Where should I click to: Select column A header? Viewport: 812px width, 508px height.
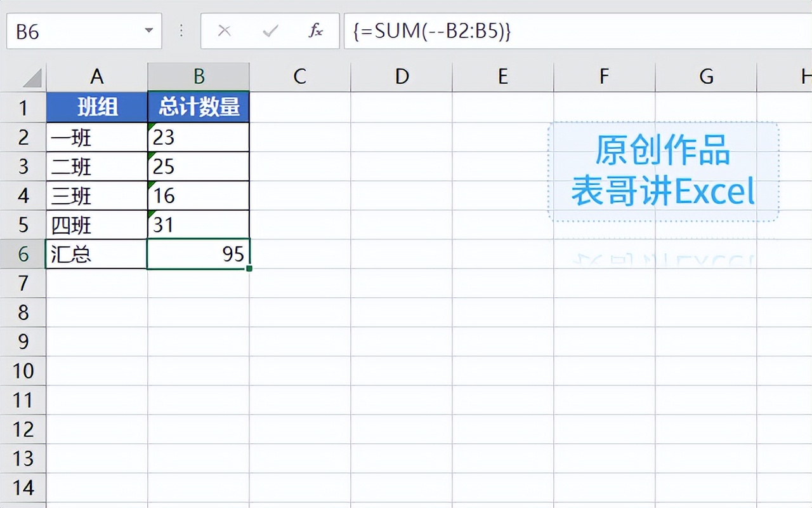coord(97,77)
